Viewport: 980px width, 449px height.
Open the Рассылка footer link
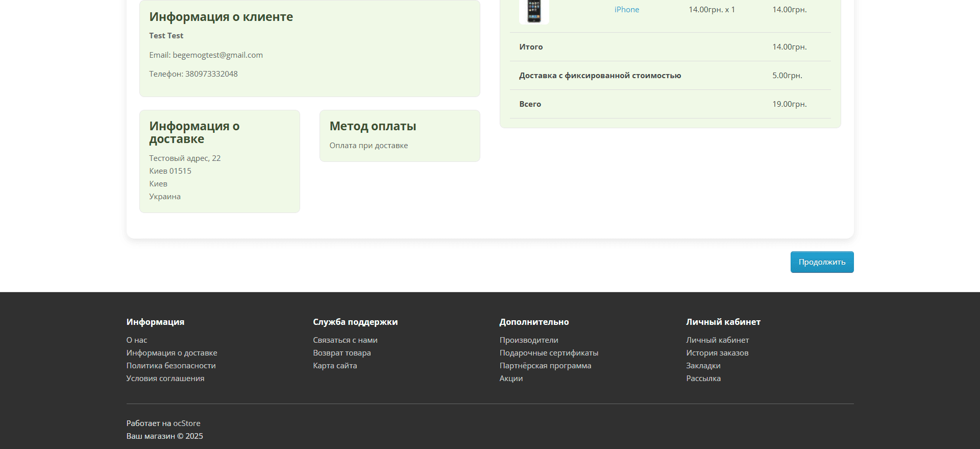703,379
